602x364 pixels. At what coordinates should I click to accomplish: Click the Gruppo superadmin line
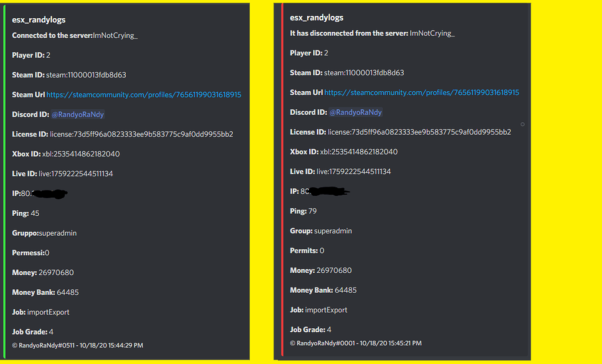pos(45,233)
